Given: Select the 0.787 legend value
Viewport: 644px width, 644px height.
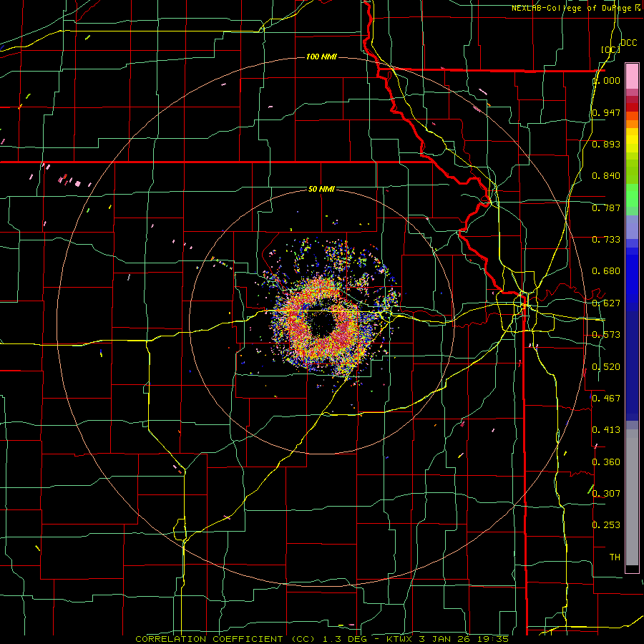Looking at the screenshot, I should pos(606,208).
